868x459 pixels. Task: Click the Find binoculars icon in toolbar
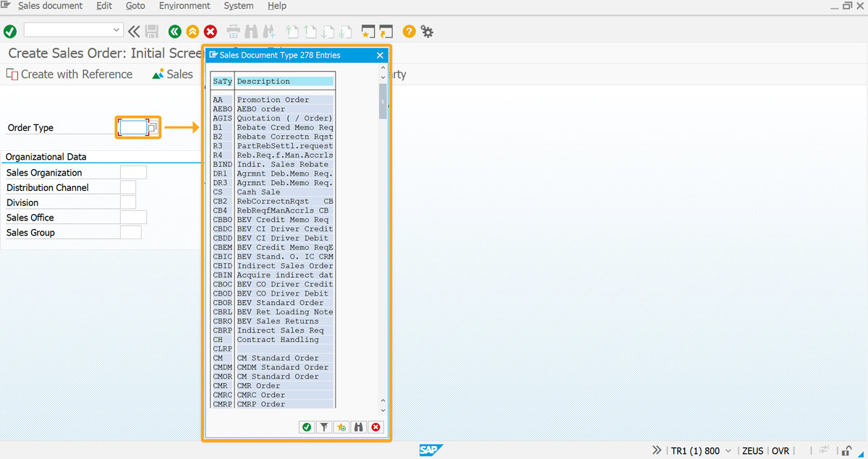(251, 31)
